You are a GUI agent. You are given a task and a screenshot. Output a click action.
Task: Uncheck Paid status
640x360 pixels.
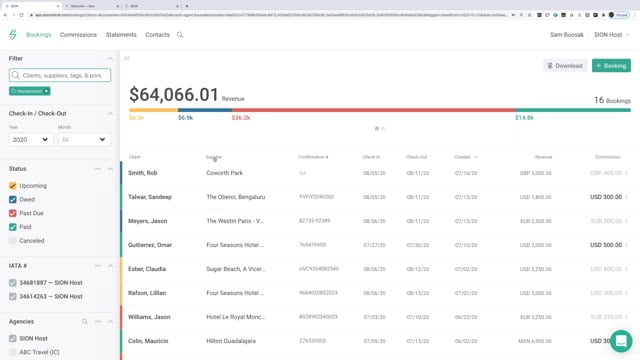click(13, 227)
